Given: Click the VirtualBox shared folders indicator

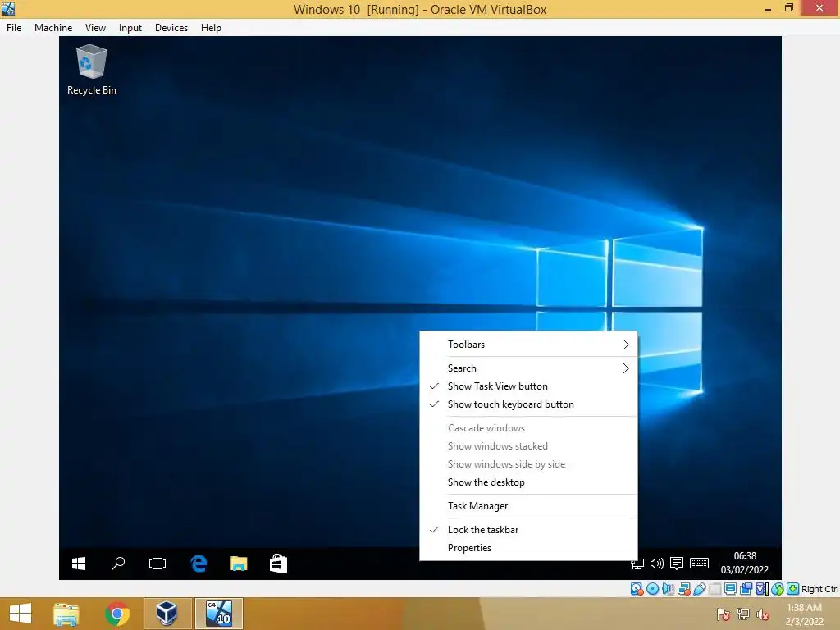Looking at the screenshot, I should 714,589.
